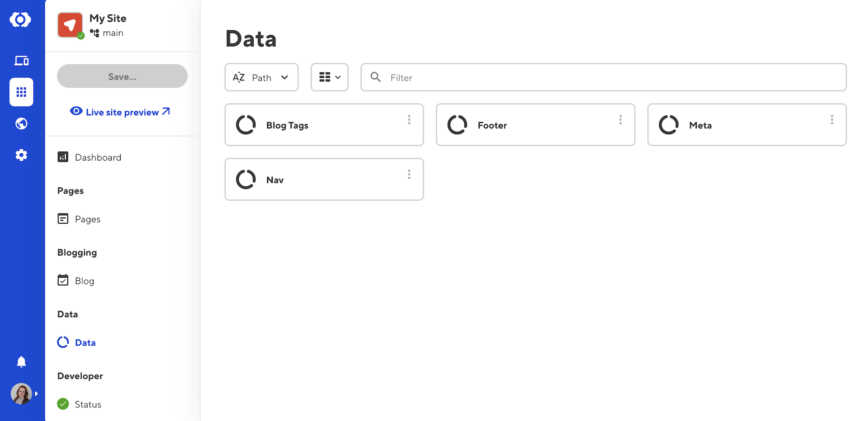Open the globe domains sidebar icon
Screen dimensions: 868x421
21,123
